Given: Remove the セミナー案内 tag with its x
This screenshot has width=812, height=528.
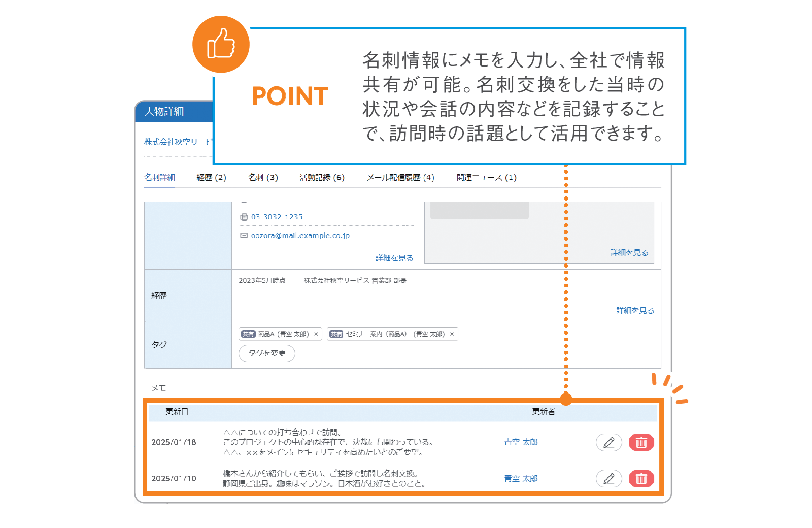Looking at the screenshot, I should [452, 334].
